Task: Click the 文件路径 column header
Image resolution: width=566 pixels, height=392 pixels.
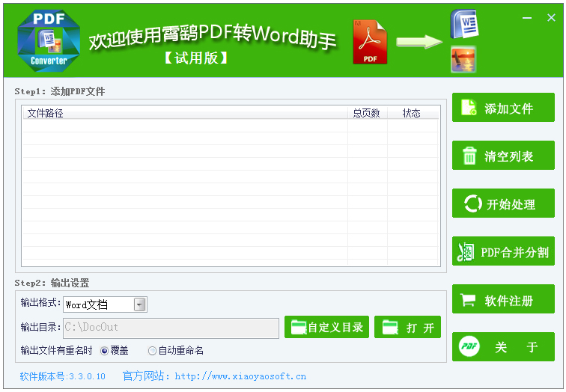Action: pos(46,113)
